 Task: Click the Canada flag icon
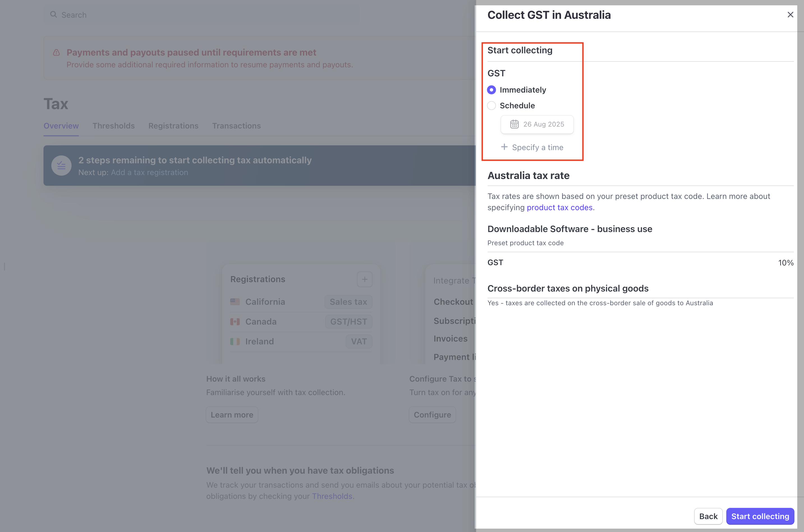(235, 322)
